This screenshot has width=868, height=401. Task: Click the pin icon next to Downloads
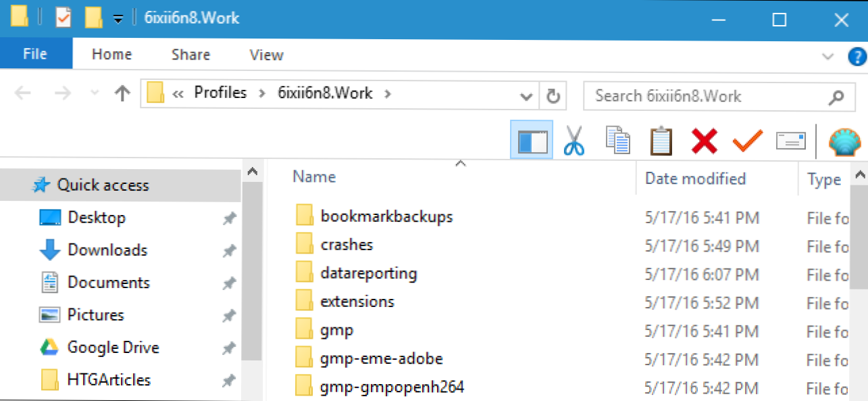[x=230, y=251]
